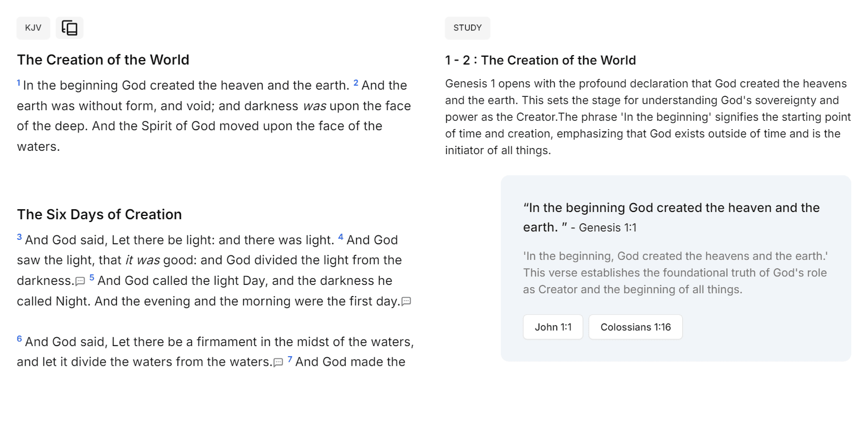Click "The Six Days of Creation" heading
868x434 pixels.
click(99, 215)
